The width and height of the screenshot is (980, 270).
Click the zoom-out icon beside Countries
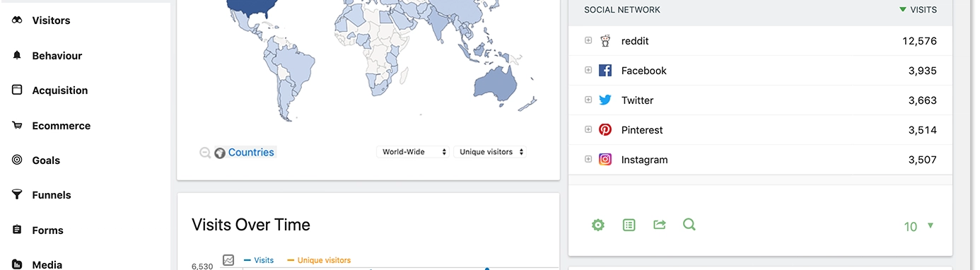[x=205, y=153]
